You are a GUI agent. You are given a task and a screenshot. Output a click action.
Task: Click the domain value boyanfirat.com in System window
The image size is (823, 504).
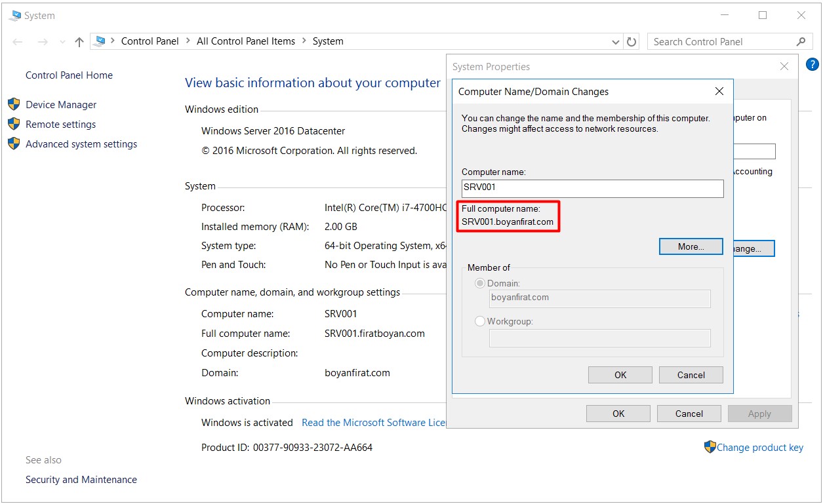[x=357, y=373]
